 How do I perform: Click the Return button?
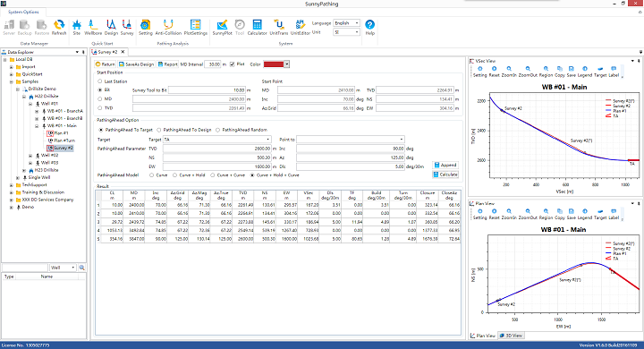click(x=106, y=64)
